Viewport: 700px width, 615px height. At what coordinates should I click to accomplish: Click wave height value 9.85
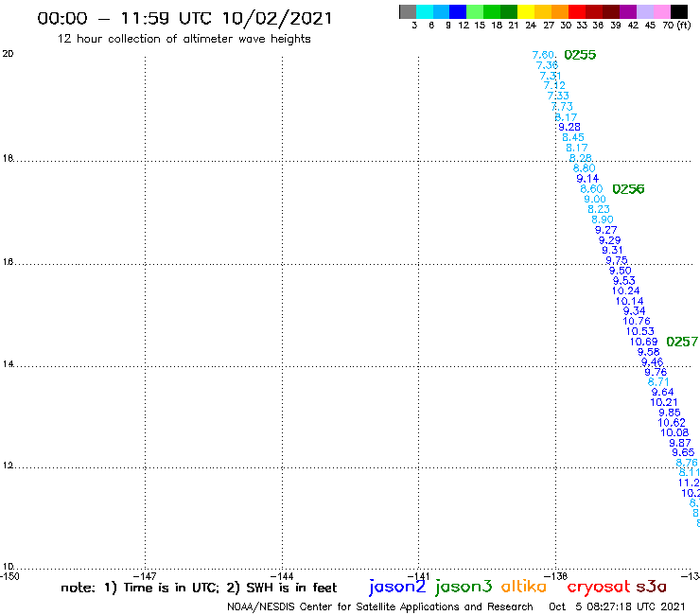[670, 413]
